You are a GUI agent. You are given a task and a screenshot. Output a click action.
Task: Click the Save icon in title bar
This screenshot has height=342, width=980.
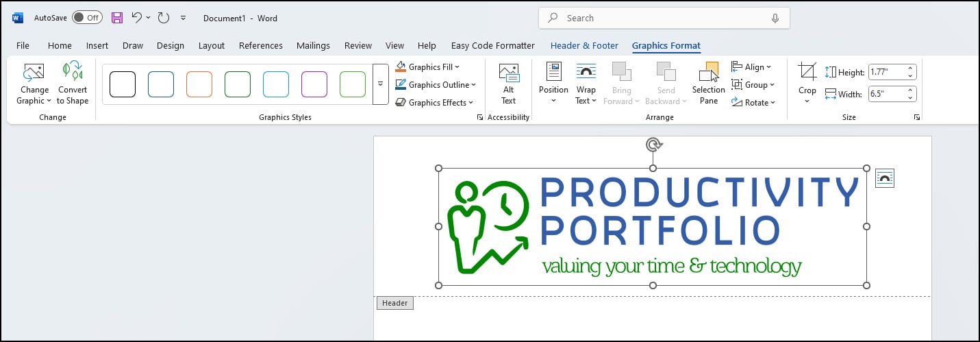tap(117, 18)
